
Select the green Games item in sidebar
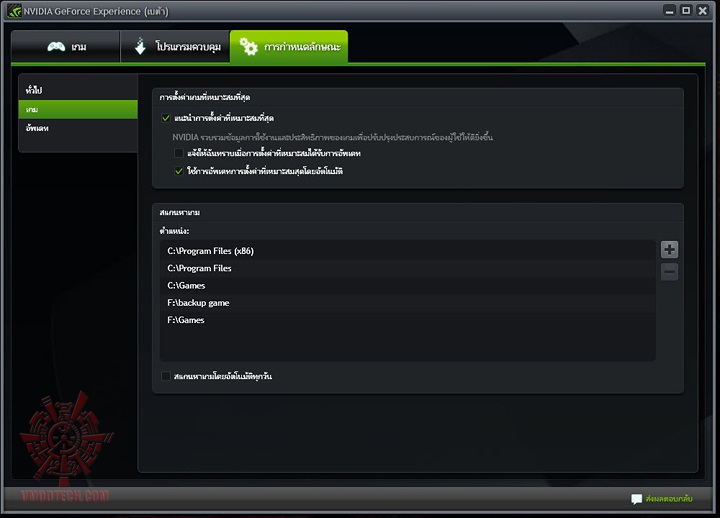(x=78, y=109)
